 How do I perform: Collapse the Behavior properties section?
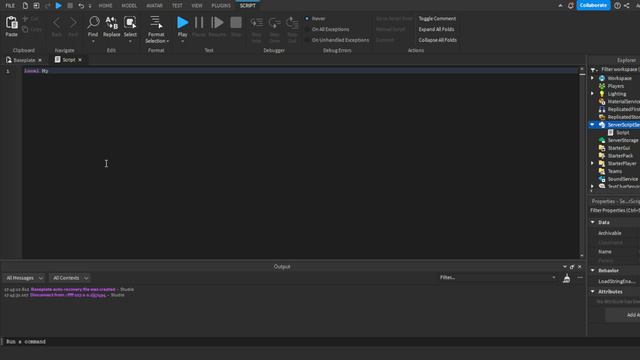593,270
